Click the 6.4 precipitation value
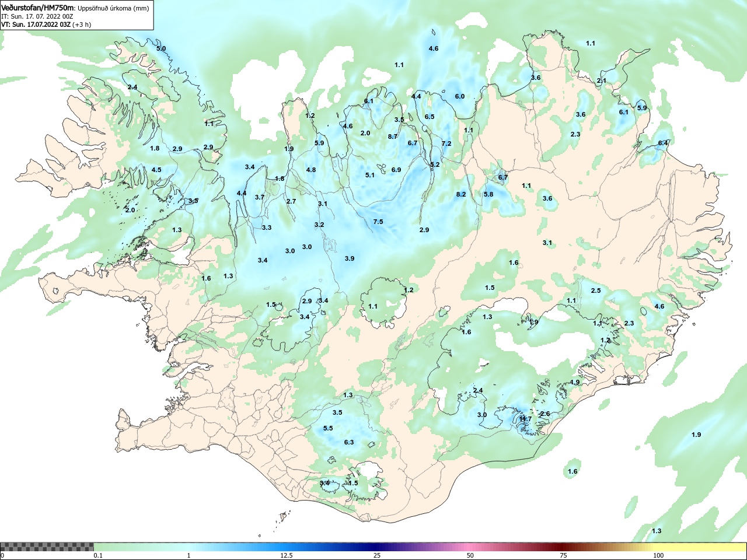 coord(663,143)
